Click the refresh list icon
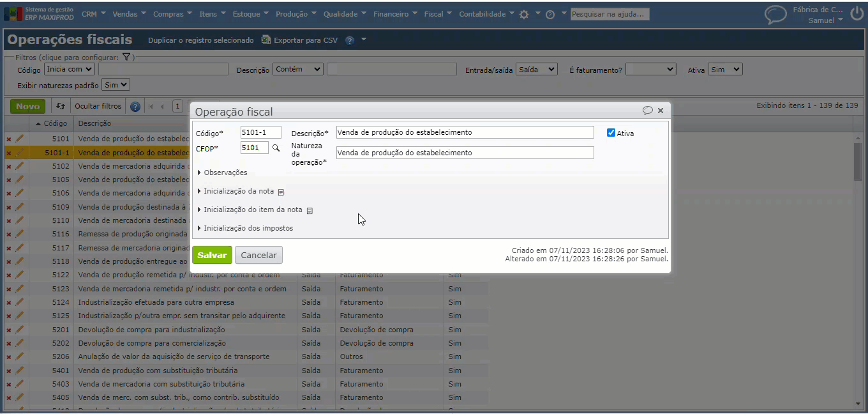The width and height of the screenshot is (868, 414). [61, 106]
